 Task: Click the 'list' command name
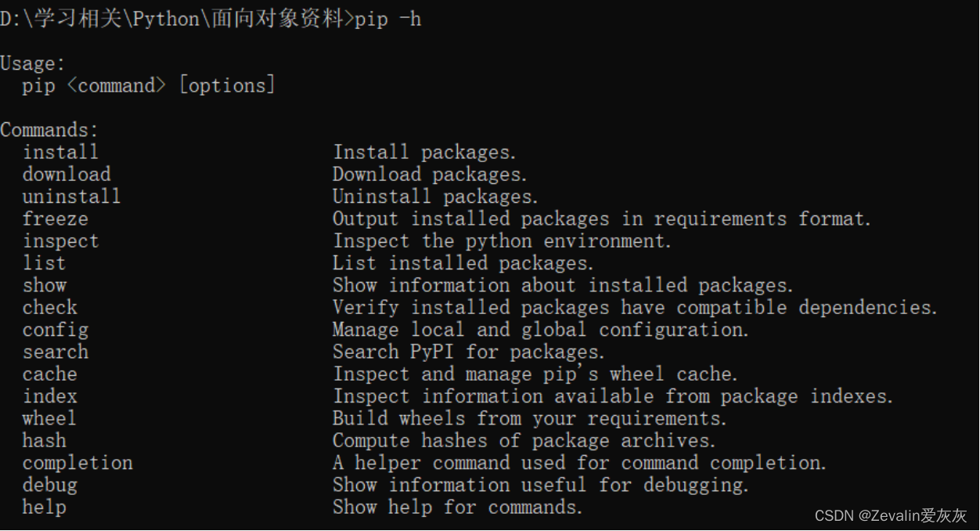click(44, 262)
